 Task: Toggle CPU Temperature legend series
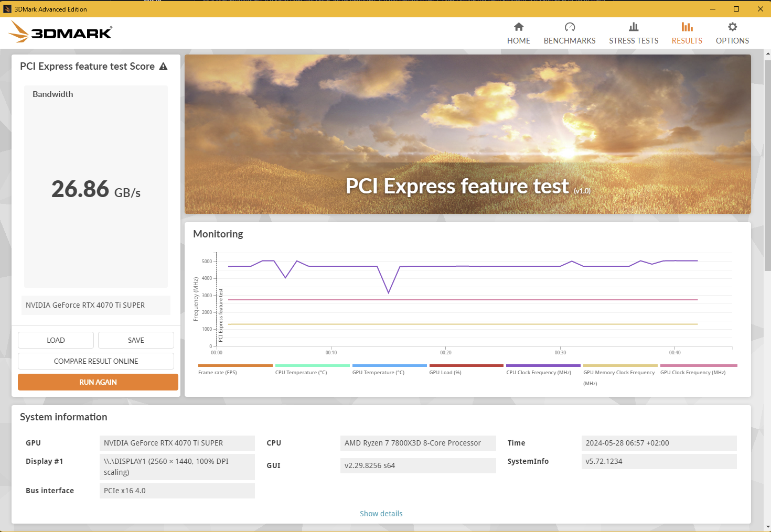point(312,370)
